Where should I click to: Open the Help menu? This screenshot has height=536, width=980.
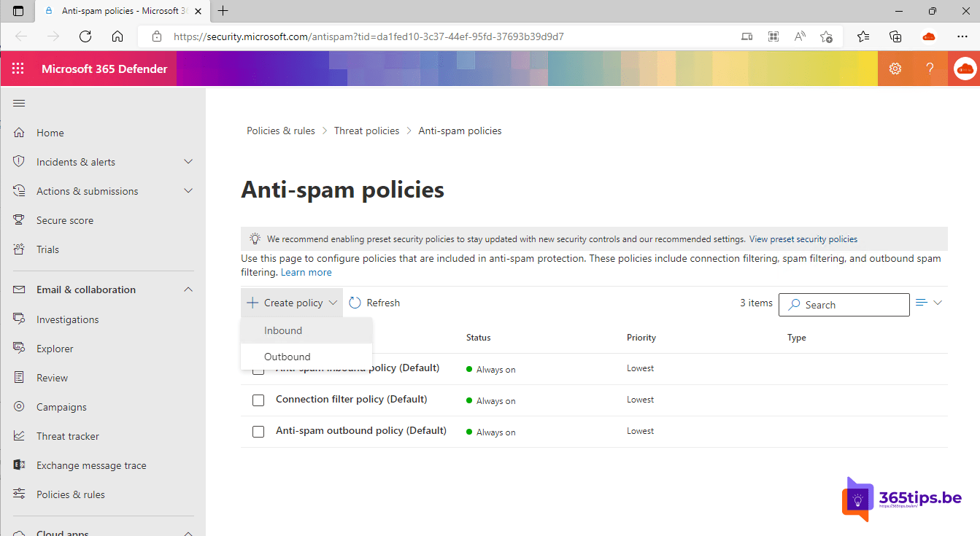[x=929, y=68]
